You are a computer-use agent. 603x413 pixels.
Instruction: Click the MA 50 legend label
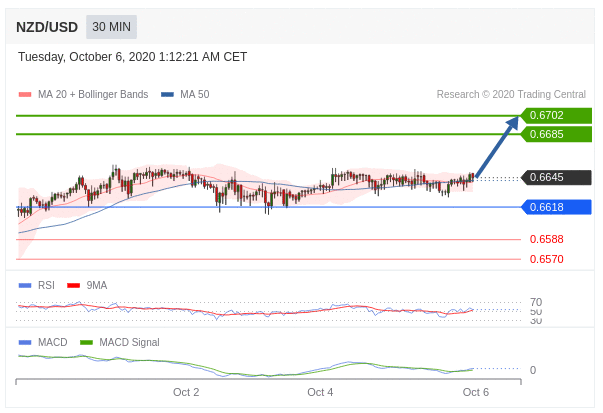[x=195, y=95]
